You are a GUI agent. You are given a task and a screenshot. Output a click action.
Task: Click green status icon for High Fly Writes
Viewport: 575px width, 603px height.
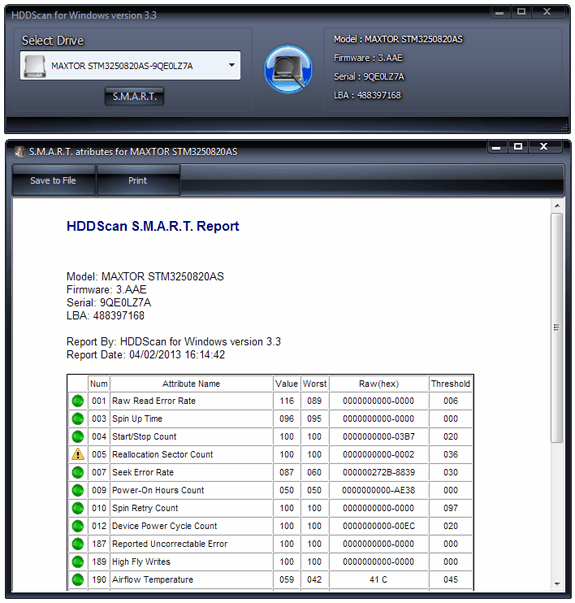coord(78,561)
